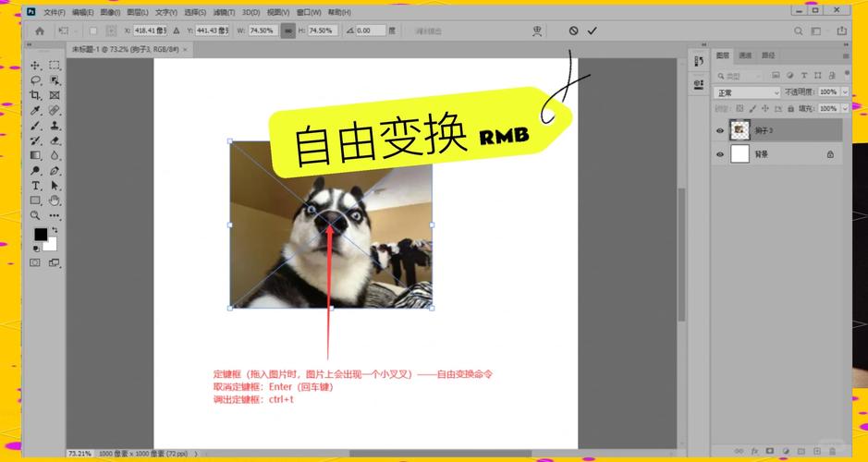Screen dimensions: 868x462
Task: Select the Zoom magnifier tool
Action: pos(35,215)
